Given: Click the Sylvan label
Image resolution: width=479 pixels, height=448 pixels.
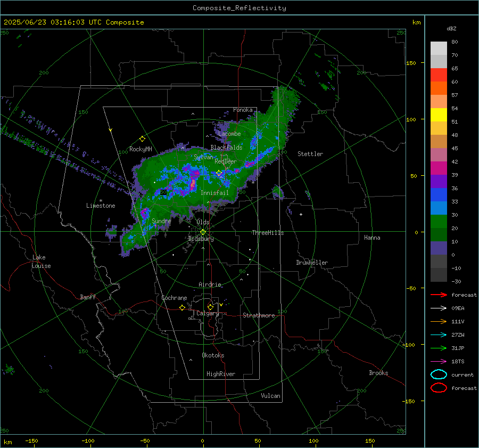Looking at the screenshot, I should [x=203, y=157].
